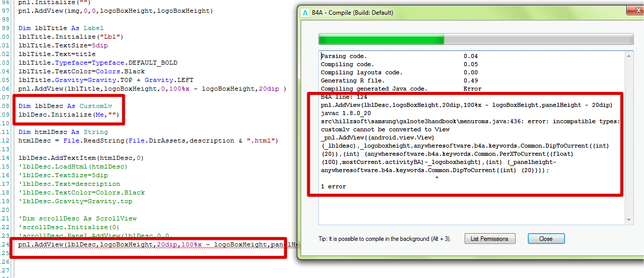Click the 0.05 timing value
This screenshot has width=644, height=278.
coord(471,64)
